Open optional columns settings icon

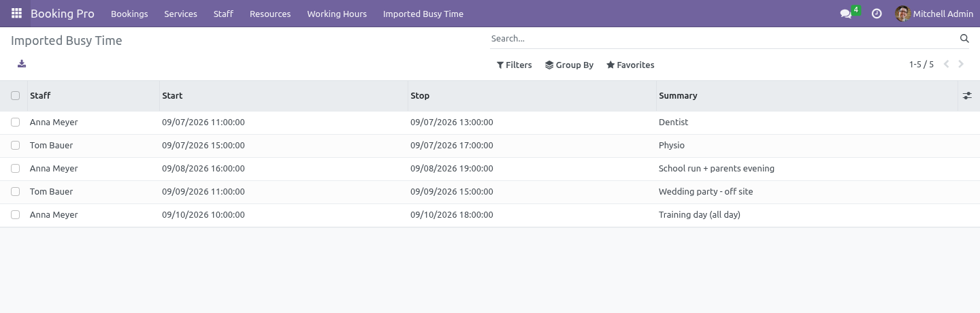point(967,96)
